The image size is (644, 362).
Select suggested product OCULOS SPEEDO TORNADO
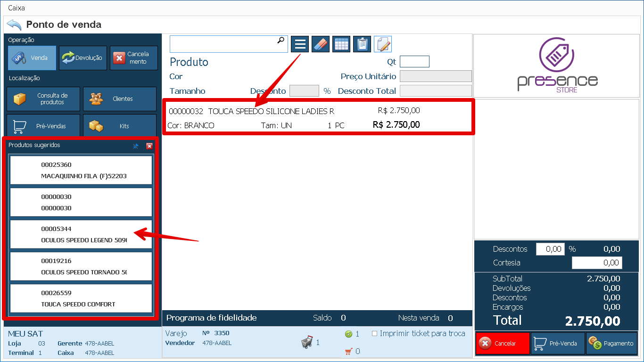click(x=81, y=266)
